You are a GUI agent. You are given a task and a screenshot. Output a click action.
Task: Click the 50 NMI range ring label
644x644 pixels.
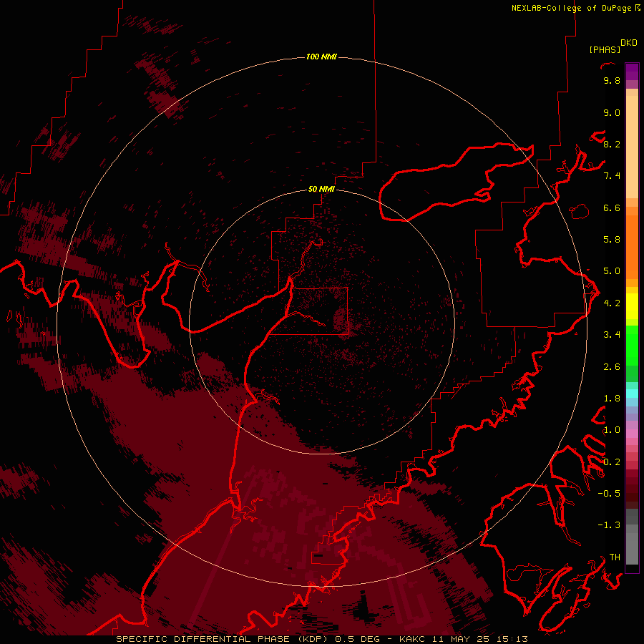[x=321, y=189]
